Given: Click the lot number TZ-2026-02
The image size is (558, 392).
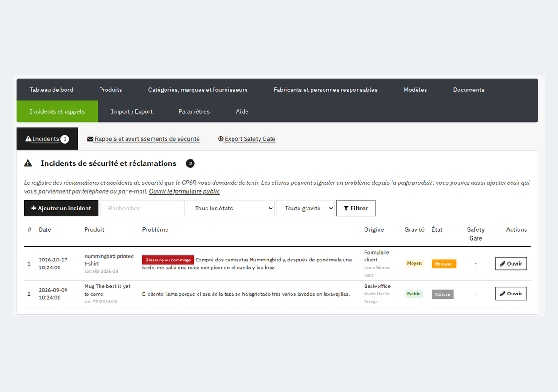Looking at the screenshot, I should 101,301.
